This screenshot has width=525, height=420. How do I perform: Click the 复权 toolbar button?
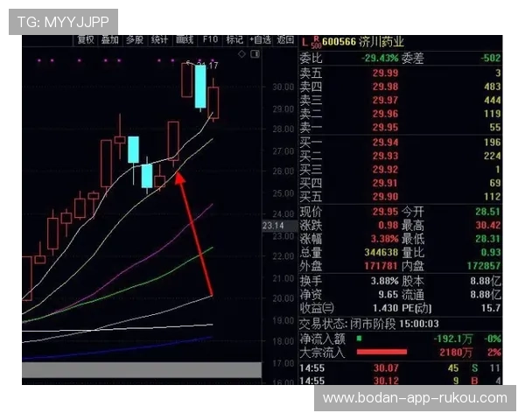coord(86,40)
